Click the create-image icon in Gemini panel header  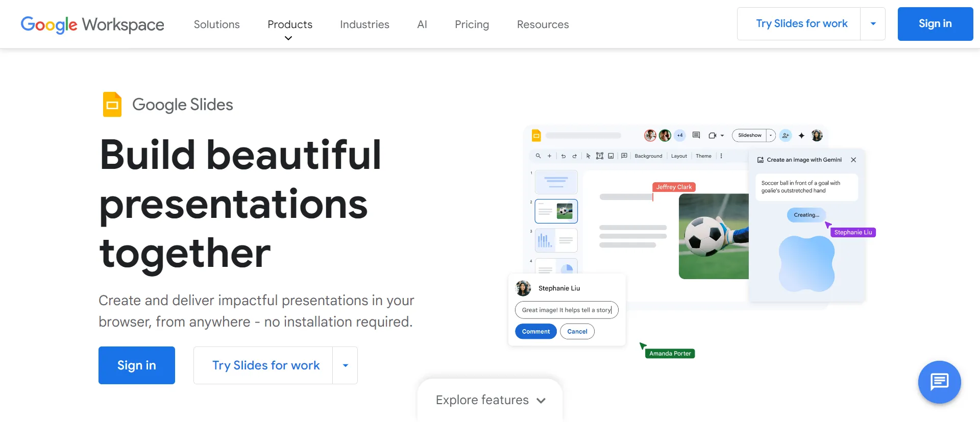(761, 160)
